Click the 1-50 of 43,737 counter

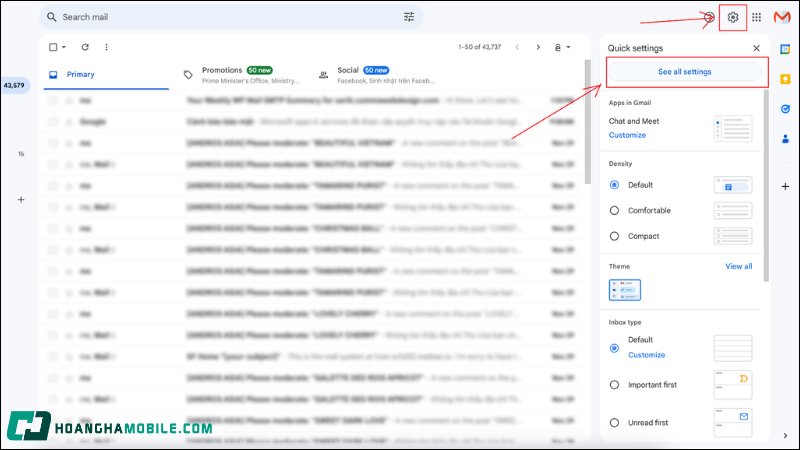(480, 47)
